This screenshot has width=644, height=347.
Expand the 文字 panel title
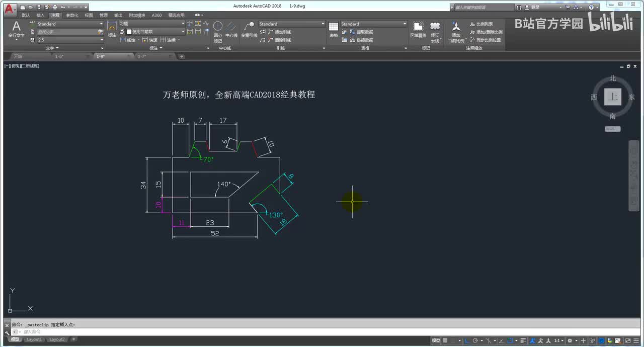tap(52, 48)
